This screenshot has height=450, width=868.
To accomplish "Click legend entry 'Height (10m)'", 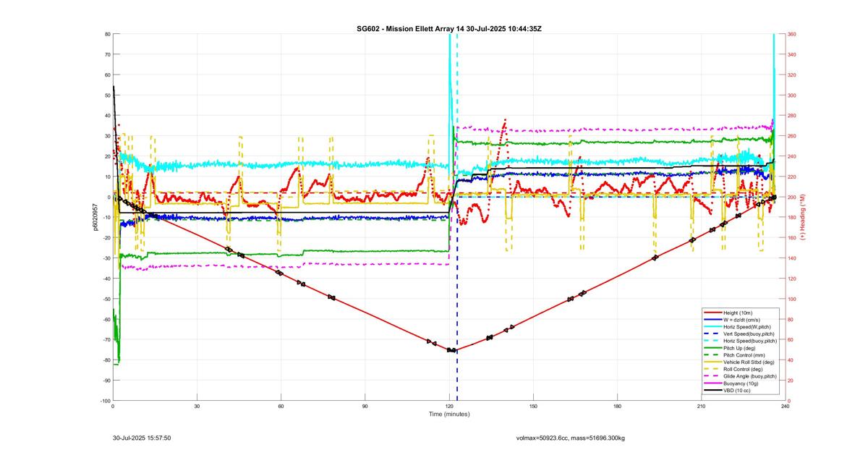I will [739, 313].
